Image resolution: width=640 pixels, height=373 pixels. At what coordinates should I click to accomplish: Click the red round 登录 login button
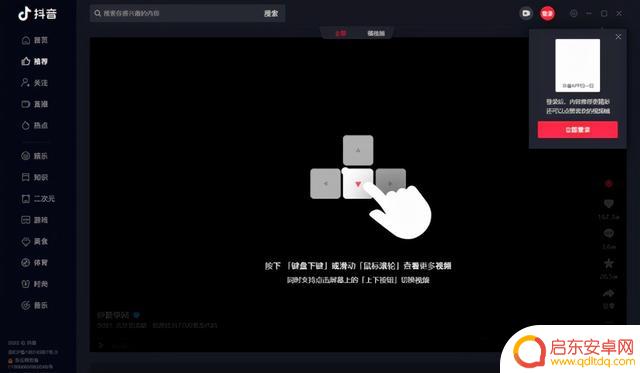547,13
